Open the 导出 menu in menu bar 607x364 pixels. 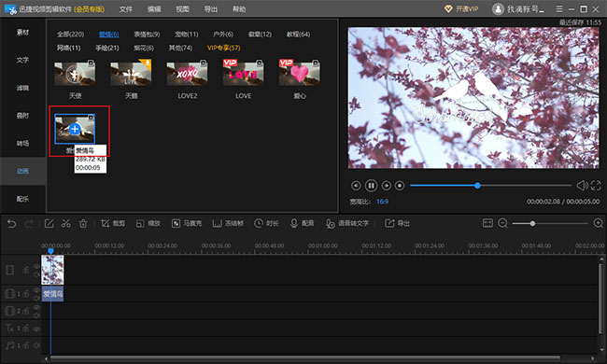[211, 9]
